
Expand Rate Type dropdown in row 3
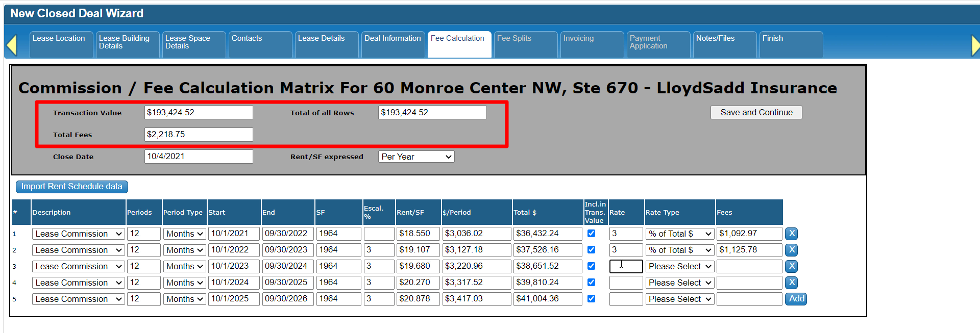click(679, 266)
